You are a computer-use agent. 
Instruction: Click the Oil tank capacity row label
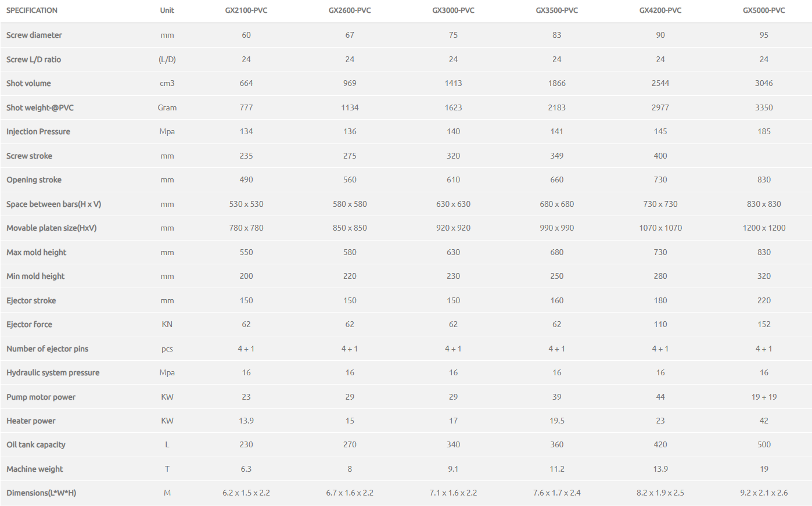36,445
